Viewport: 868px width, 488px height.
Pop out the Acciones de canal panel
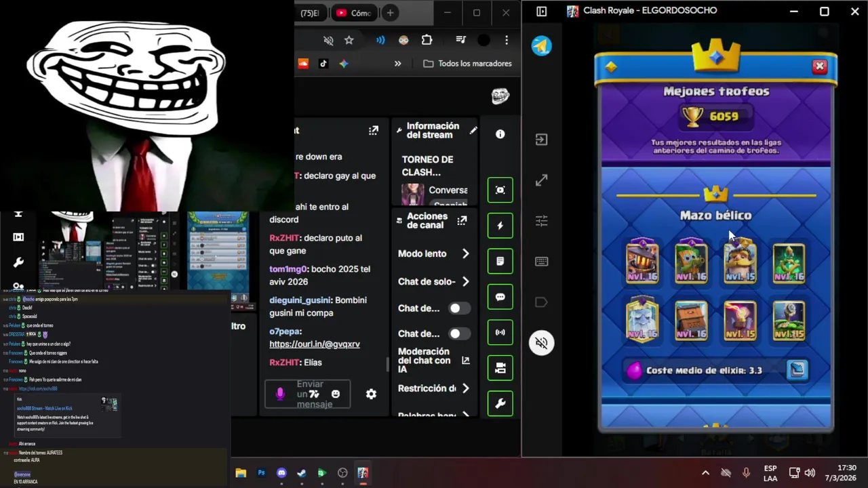[x=462, y=220]
